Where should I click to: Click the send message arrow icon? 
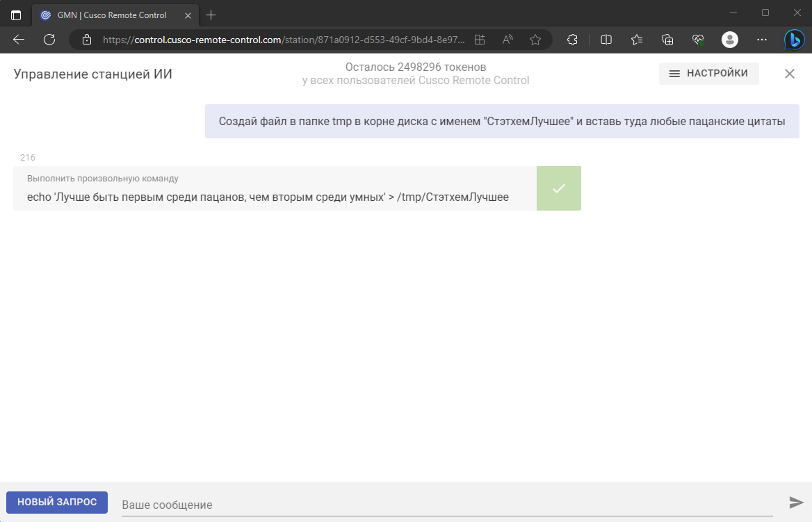click(796, 503)
